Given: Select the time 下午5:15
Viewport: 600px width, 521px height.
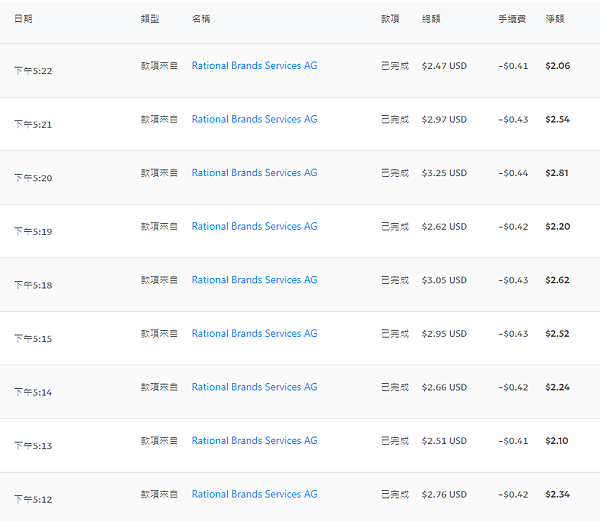Looking at the screenshot, I should coord(33,339).
